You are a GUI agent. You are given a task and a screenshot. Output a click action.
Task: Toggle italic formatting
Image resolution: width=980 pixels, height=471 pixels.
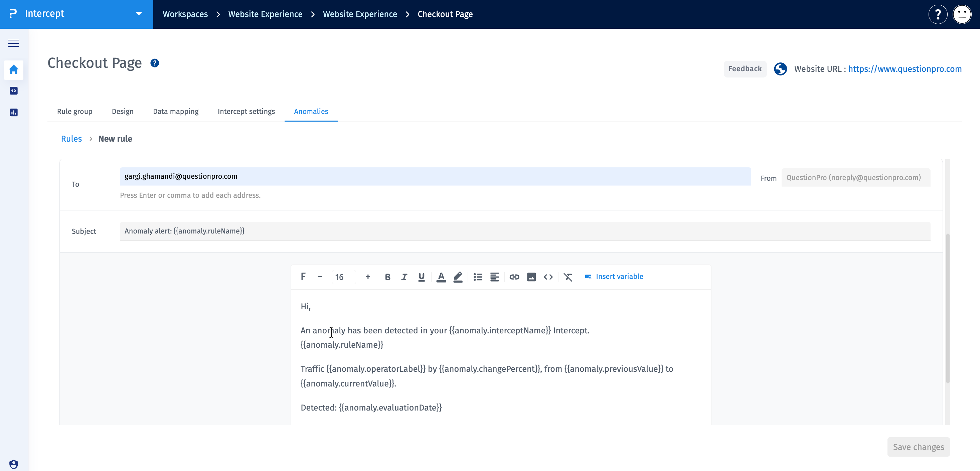coord(404,277)
